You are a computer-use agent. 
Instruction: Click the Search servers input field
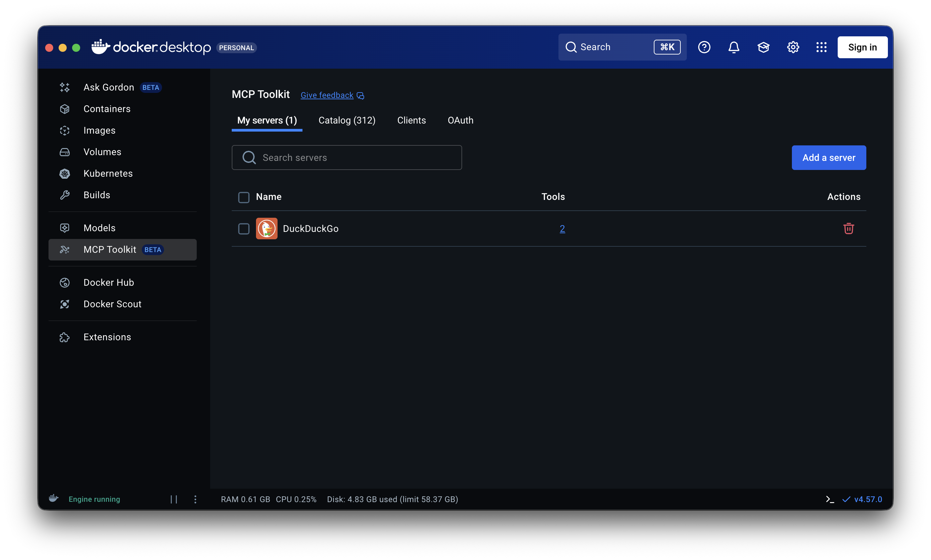coord(347,158)
